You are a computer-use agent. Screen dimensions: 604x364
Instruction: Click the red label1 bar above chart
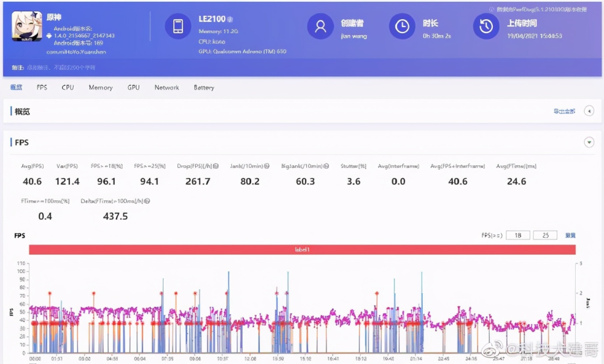303,249
